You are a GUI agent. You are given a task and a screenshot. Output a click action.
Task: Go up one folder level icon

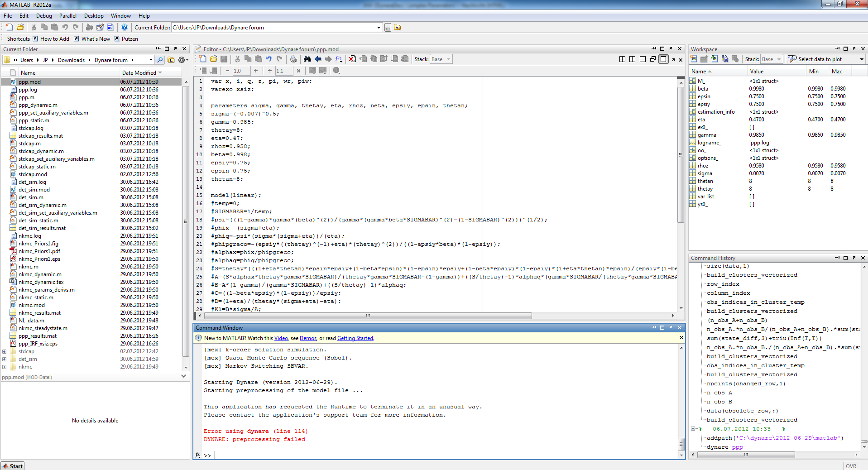398,27
